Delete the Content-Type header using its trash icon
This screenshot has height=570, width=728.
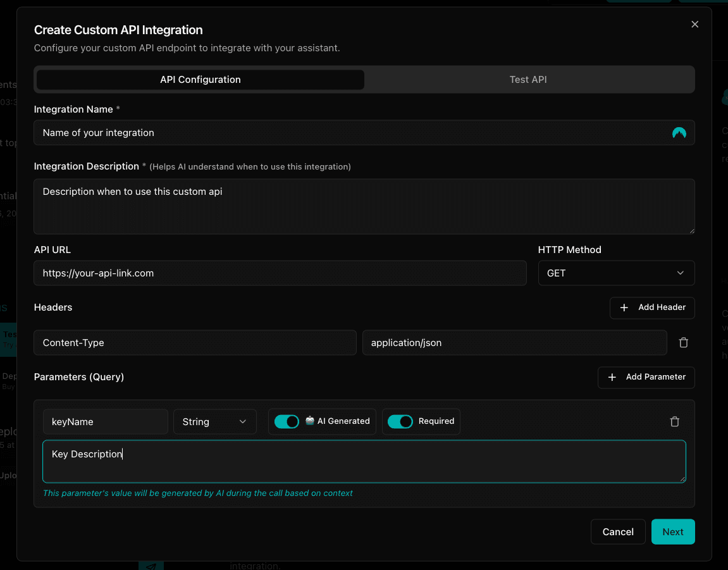pos(683,342)
